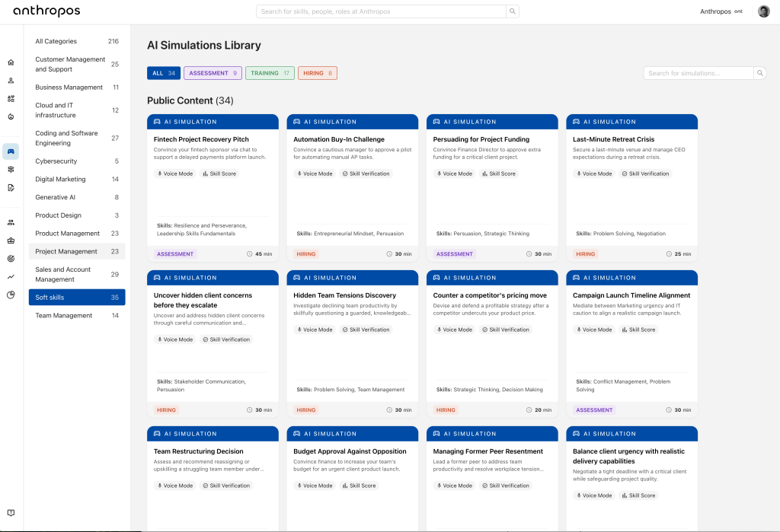
Task: Open the categories shapes icon in sidebar
Action: pos(11,98)
